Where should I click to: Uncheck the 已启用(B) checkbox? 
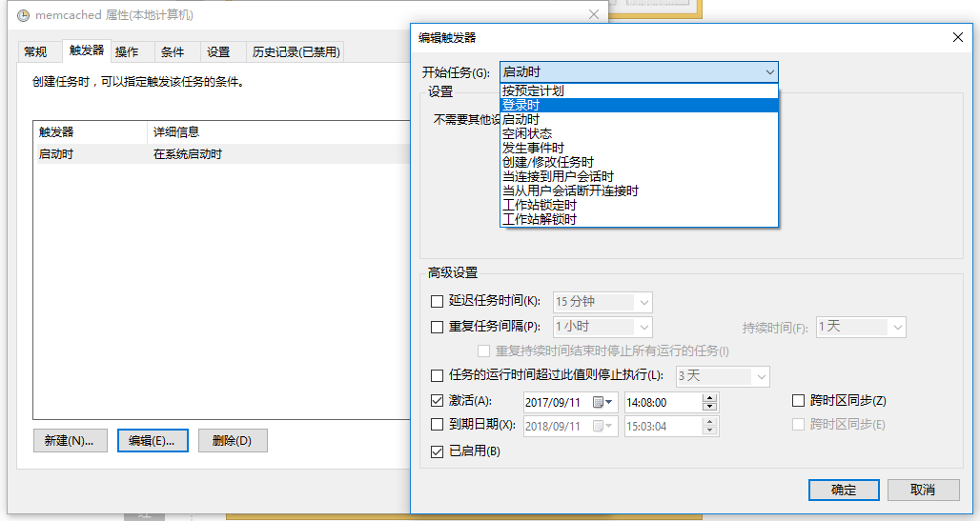pos(437,451)
